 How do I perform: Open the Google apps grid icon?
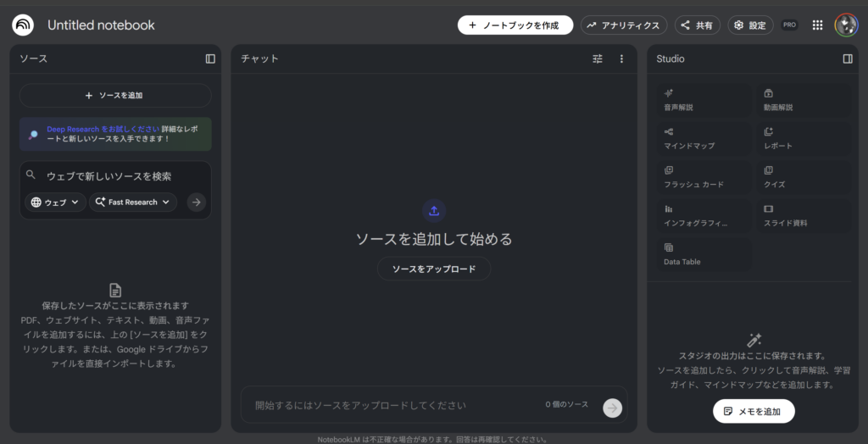817,25
